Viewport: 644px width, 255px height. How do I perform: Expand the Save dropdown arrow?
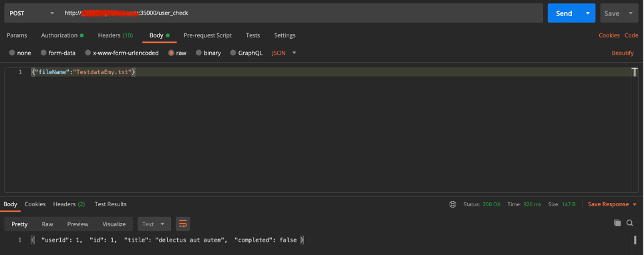631,13
